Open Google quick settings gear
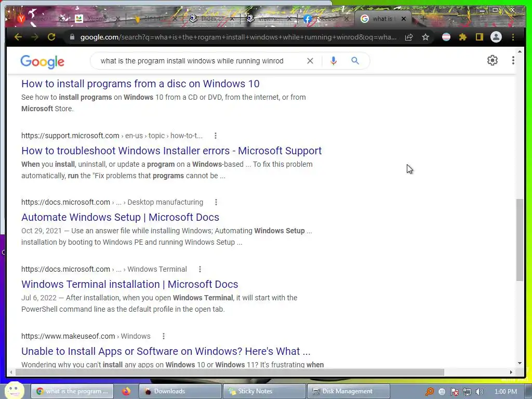 (493, 60)
